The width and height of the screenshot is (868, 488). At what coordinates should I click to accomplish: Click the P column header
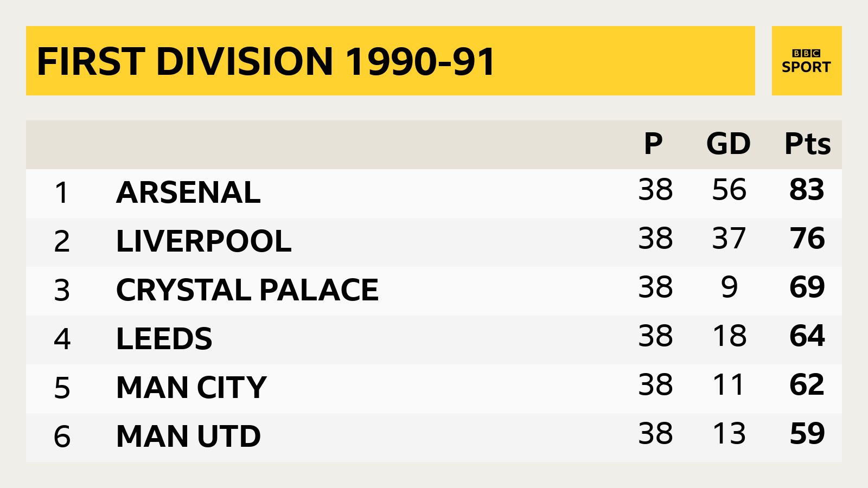[653, 144]
